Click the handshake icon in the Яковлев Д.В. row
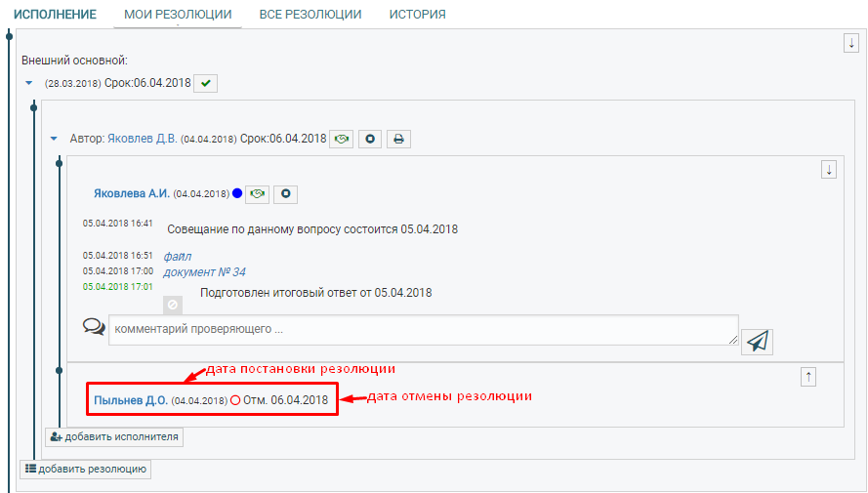 341,139
